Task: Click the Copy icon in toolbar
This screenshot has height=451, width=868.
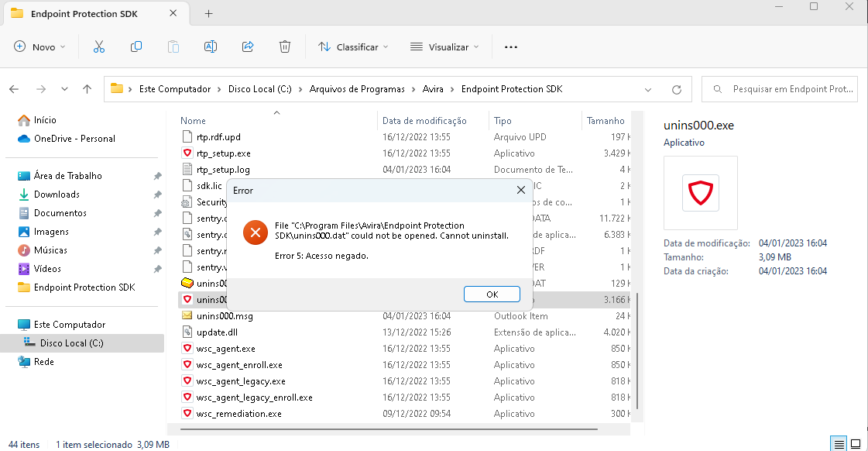Action: click(x=136, y=47)
